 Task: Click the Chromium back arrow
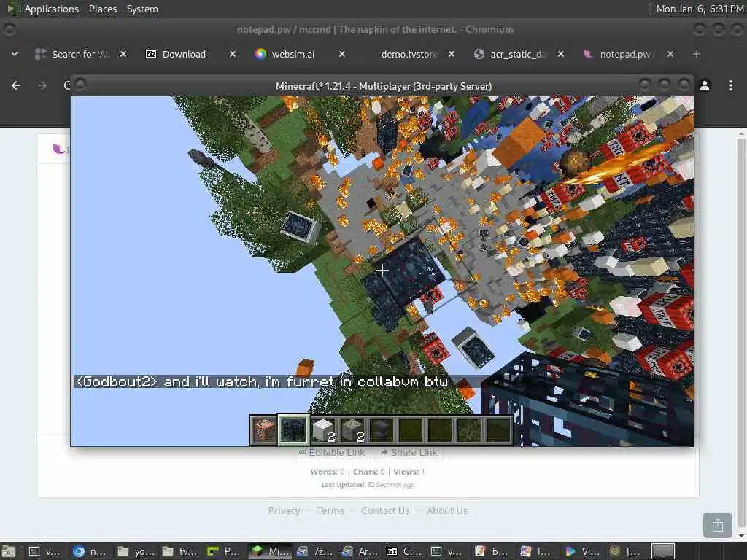coord(16,85)
